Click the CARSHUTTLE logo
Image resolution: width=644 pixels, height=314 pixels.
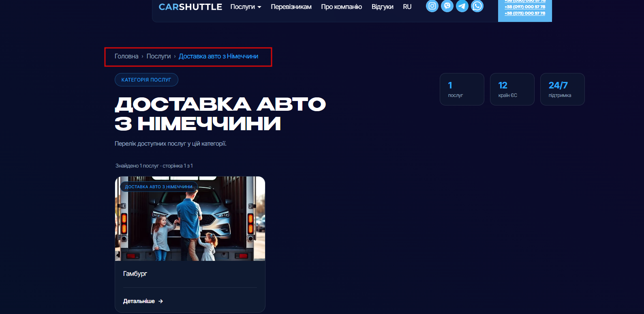coord(190,7)
